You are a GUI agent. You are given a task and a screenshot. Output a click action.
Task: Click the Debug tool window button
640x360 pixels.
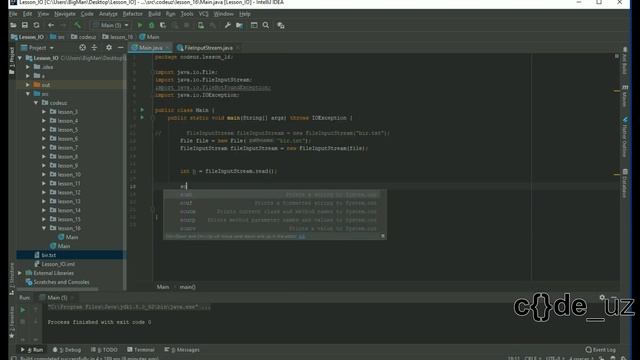pyautogui.click(x=67, y=350)
